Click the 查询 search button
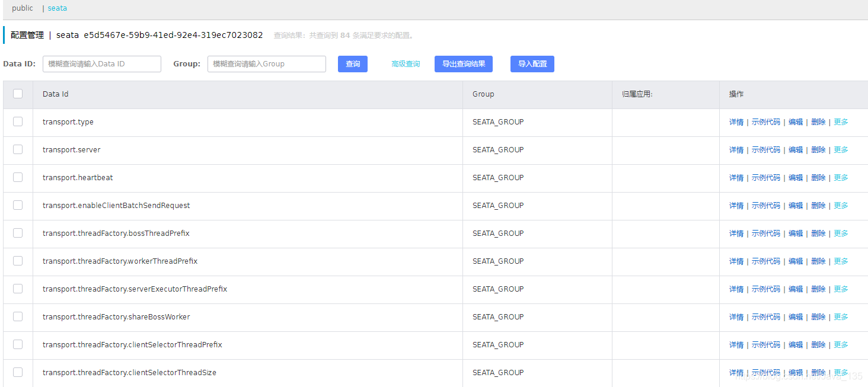The height and width of the screenshot is (387, 868). (x=353, y=64)
